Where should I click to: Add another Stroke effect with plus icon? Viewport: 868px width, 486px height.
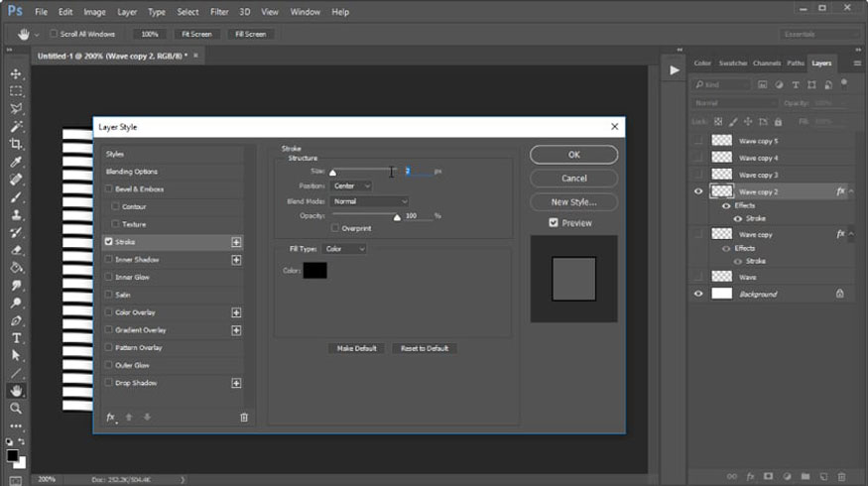236,242
